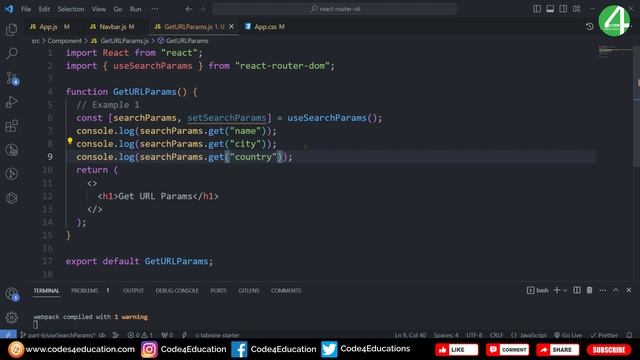This screenshot has height=360, width=640.
Task: Toggle the secondary side bar visibility
Action: tap(563, 9)
